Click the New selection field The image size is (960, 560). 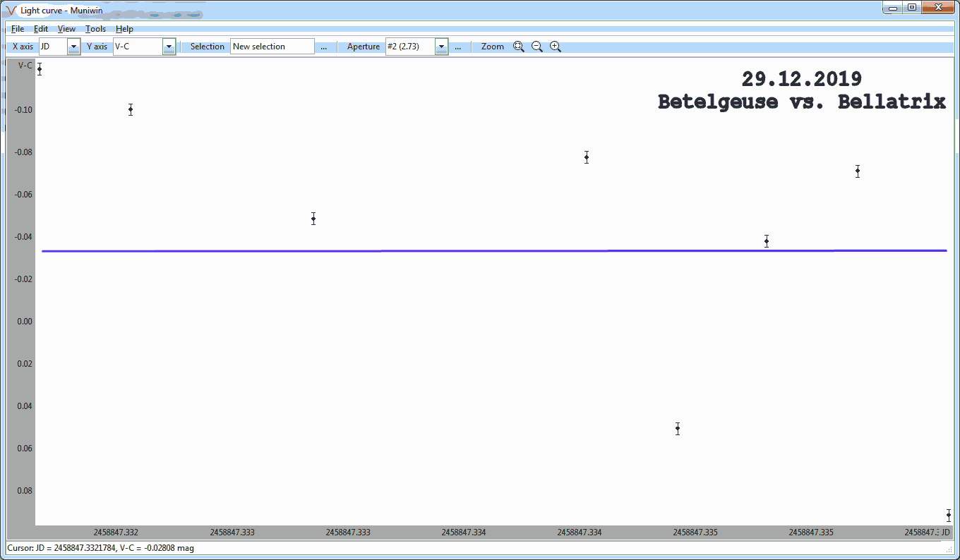coord(272,47)
